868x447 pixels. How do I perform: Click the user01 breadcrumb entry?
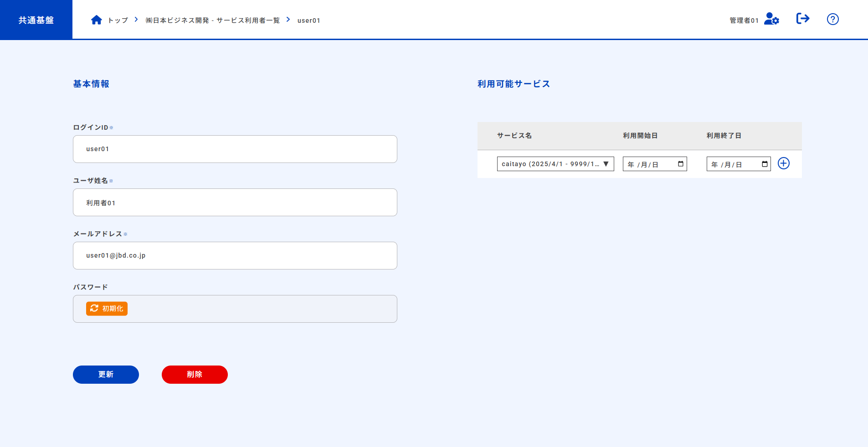tap(308, 20)
